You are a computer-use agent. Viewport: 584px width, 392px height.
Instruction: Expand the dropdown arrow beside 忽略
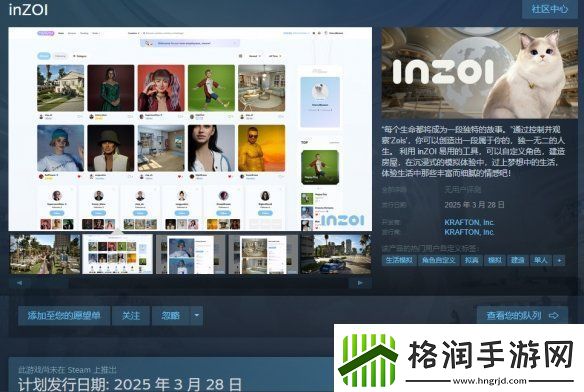coord(197,316)
